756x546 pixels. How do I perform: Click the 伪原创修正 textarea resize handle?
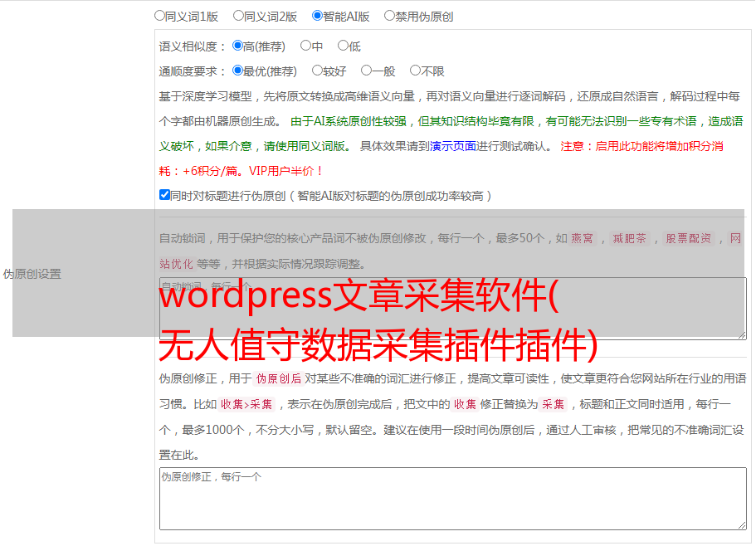pyautogui.click(x=742, y=526)
